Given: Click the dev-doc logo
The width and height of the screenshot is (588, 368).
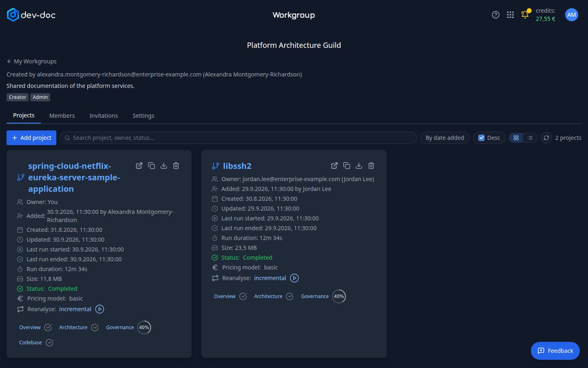Looking at the screenshot, I should pyautogui.click(x=31, y=15).
